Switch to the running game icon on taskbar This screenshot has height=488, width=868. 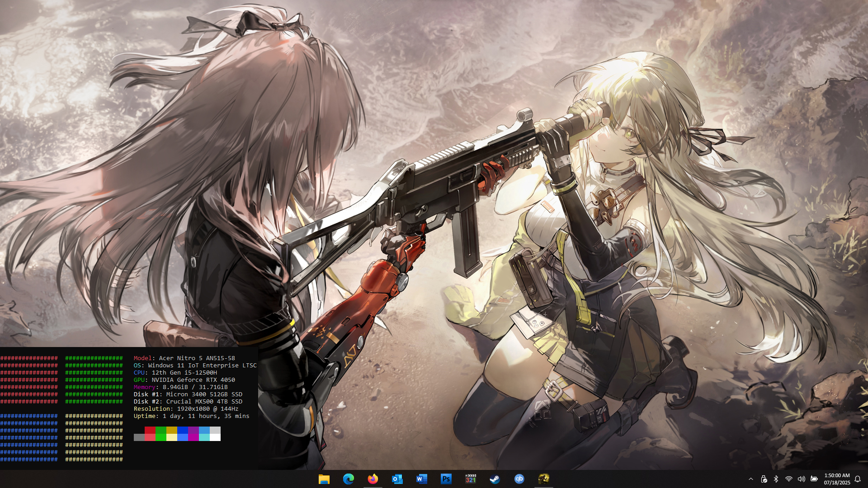click(x=544, y=479)
